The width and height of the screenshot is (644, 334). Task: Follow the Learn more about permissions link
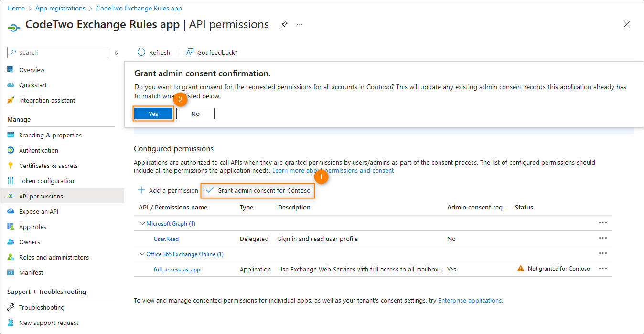333,170
